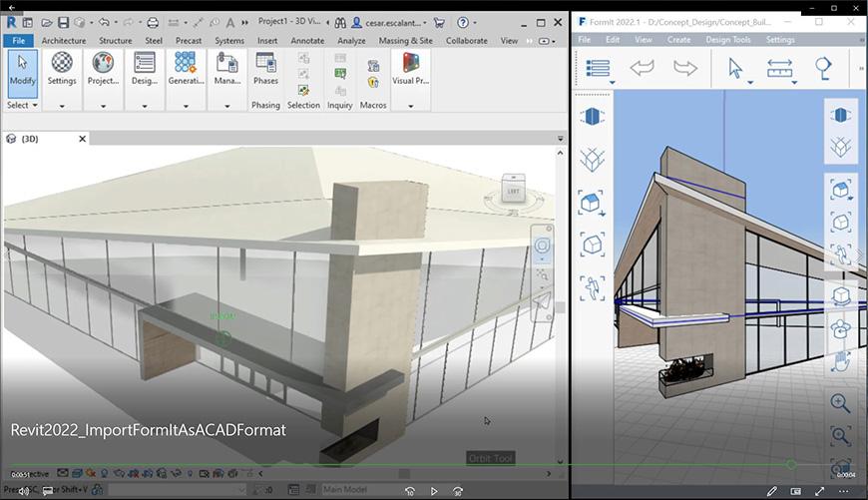Click the Macro Manager icon in Revit
Screen dimensions: 868x500
(373, 66)
